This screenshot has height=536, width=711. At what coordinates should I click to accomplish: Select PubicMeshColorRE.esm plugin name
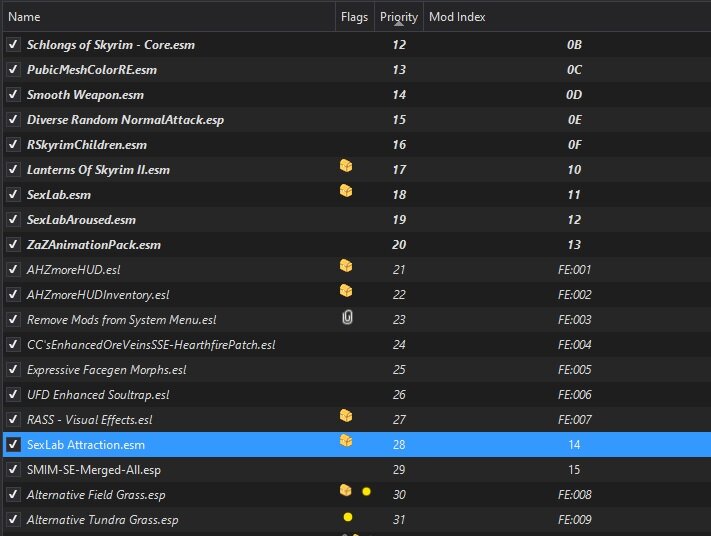click(92, 70)
